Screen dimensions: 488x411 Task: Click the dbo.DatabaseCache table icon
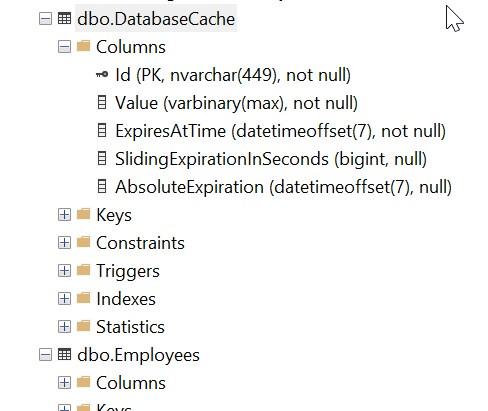tap(64, 18)
